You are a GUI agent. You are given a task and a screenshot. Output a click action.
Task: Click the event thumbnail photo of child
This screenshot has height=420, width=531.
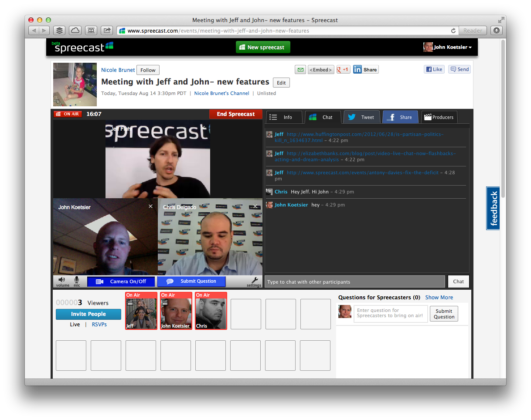(75, 85)
